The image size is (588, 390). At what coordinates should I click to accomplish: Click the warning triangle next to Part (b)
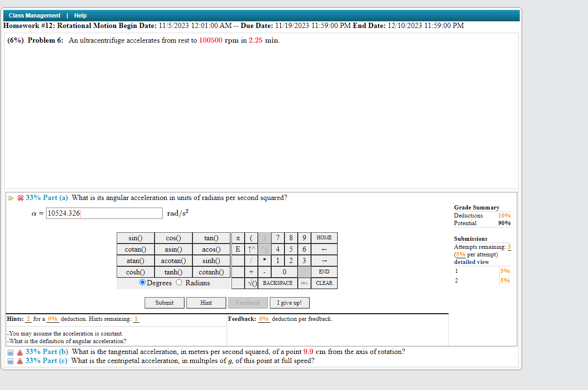(19, 352)
